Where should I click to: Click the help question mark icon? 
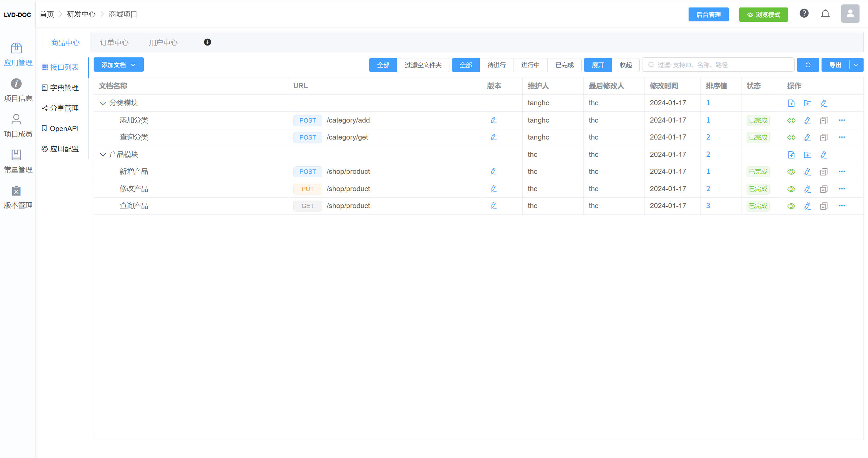tap(804, 14)
